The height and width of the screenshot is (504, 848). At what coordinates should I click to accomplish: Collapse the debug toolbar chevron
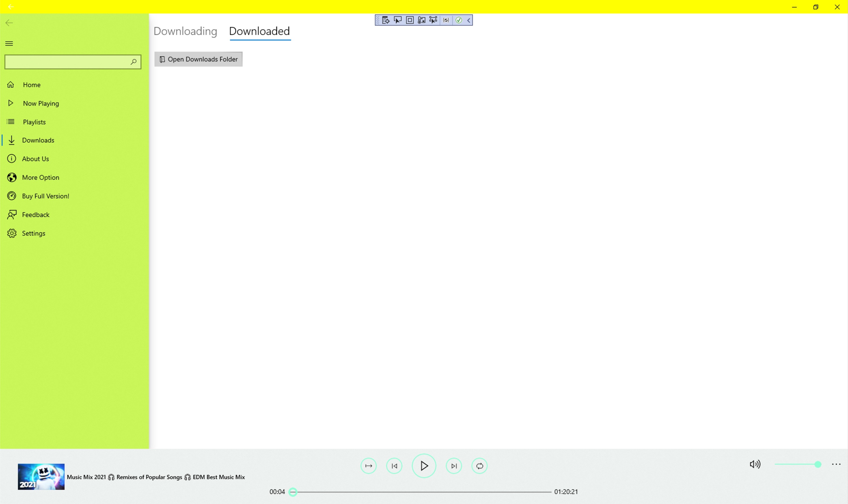(468, 20)
